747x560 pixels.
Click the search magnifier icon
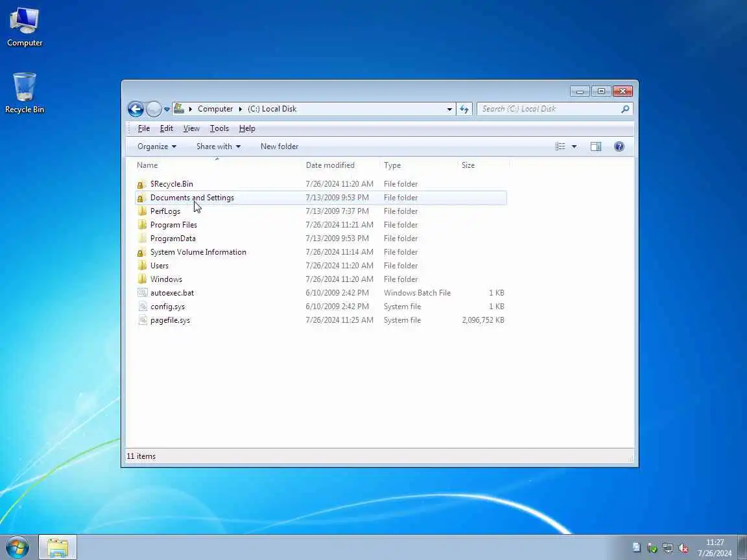click(625, 109)
